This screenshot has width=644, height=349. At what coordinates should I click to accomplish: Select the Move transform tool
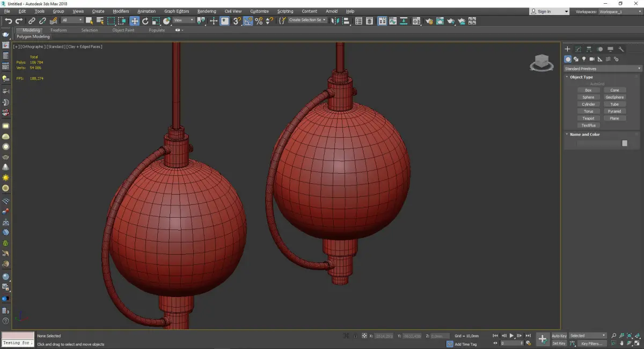tap(134, 21)
